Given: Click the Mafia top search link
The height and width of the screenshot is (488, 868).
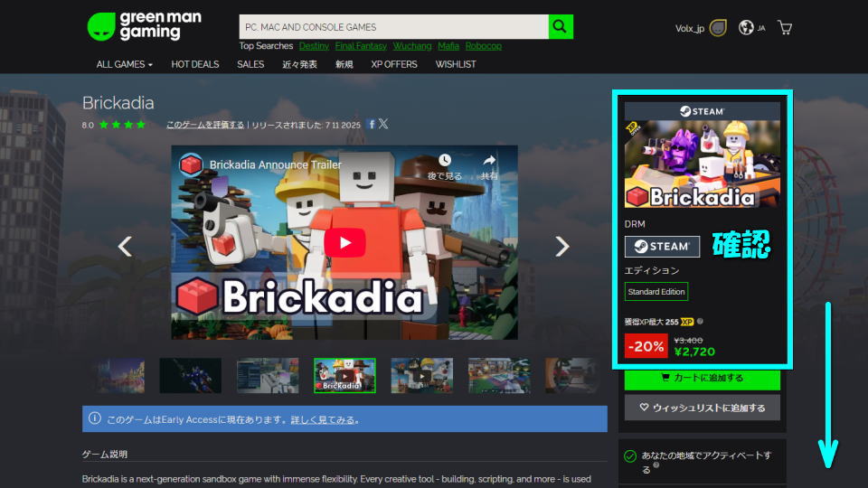Looking at the screenshot, I should point(448,46).
